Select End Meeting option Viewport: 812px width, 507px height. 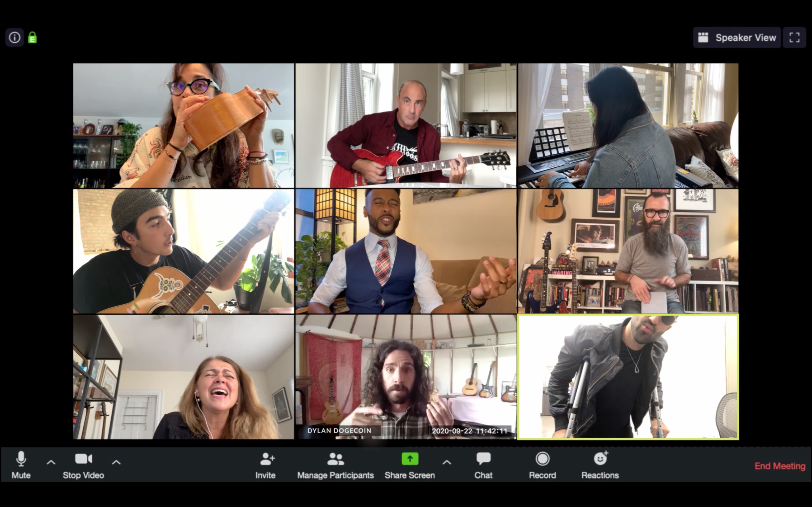coord(780,465)
